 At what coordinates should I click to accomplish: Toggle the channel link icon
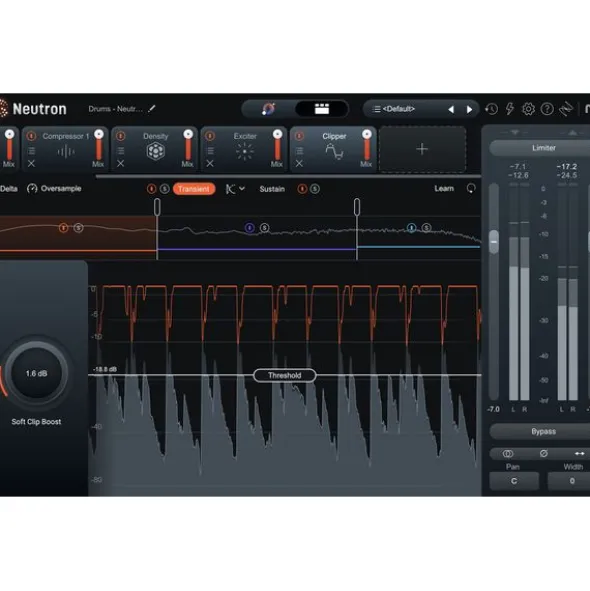pyautogui.click(x=508, y=453)
